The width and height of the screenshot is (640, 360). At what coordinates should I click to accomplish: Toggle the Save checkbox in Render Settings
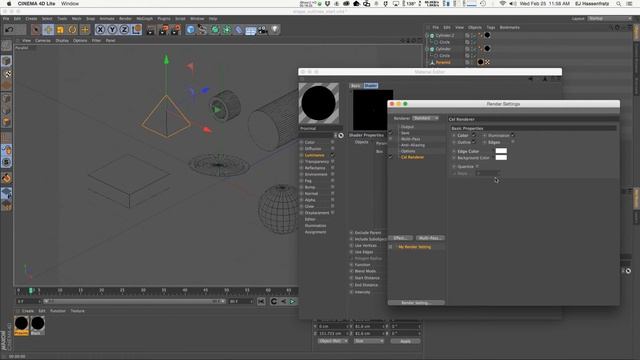coord(391,133)
